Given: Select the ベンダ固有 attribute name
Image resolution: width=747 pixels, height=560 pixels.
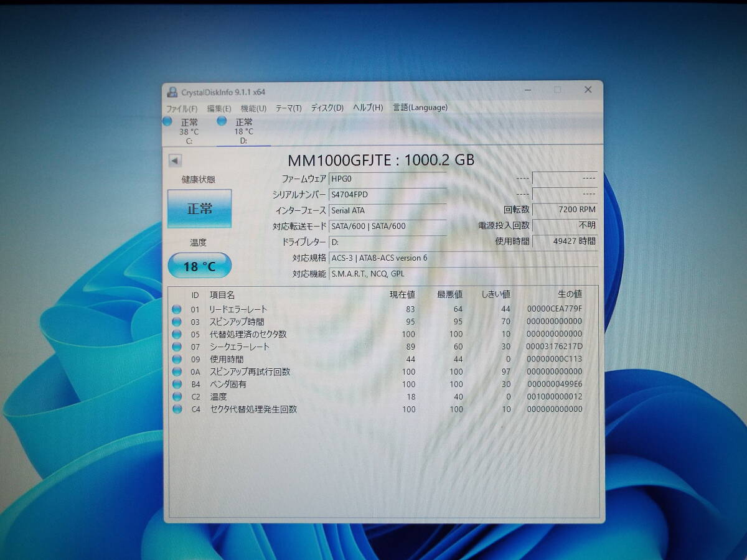Looking at the screenshot, I should click(x=228, y=384).
